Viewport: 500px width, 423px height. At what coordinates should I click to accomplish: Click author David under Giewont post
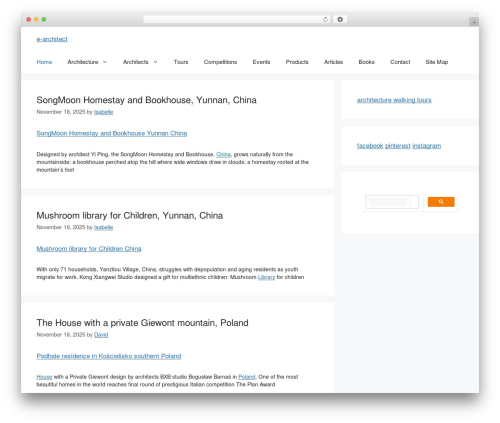click(101, 335)
